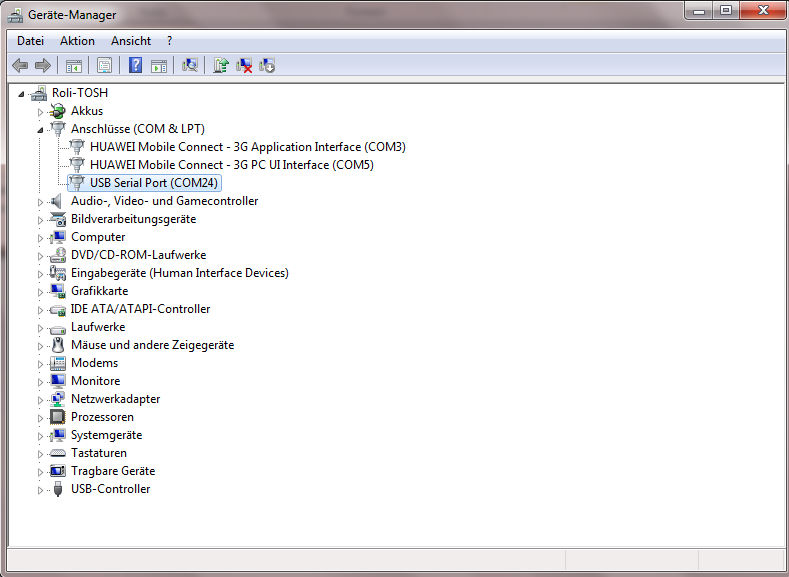Click the Akkus battery icon
Screen dimensions: 789x577
(58, 111)
